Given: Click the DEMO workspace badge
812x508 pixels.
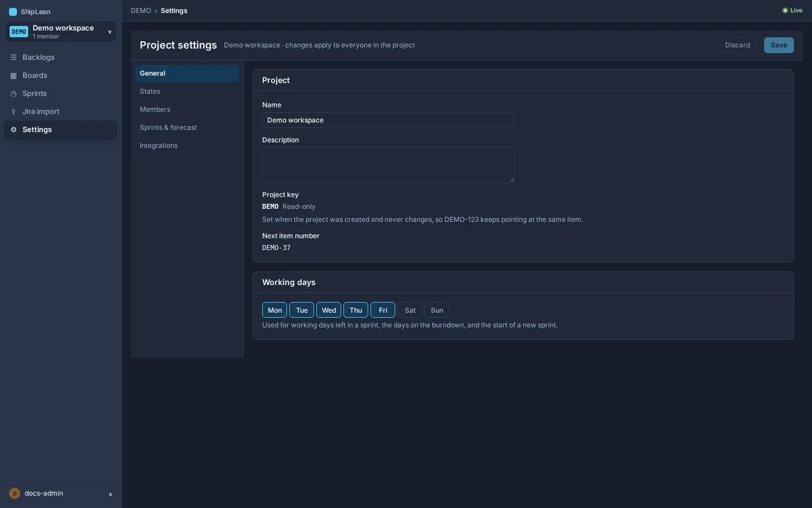Looking at the screenshot, I should tap(19, 32).
